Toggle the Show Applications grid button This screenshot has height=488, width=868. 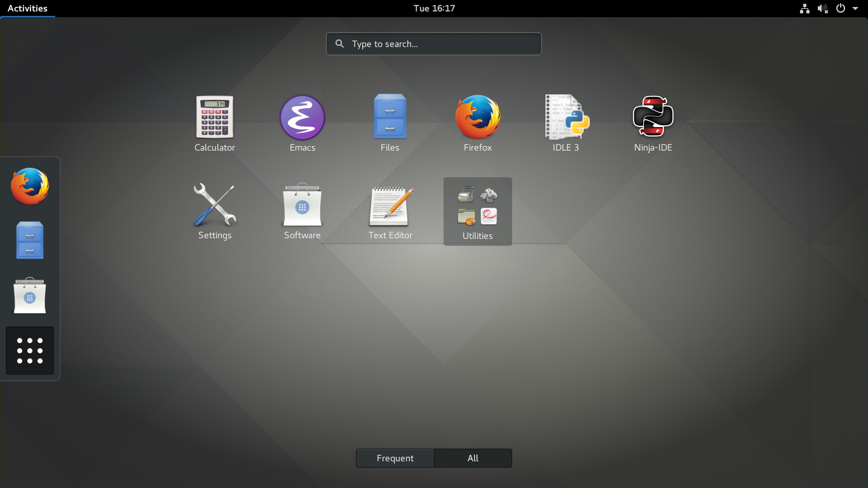(x=30, y=351)
